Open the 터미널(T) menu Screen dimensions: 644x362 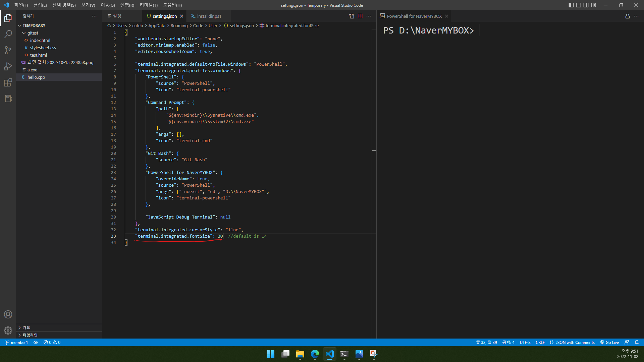(x=149, y=5)
